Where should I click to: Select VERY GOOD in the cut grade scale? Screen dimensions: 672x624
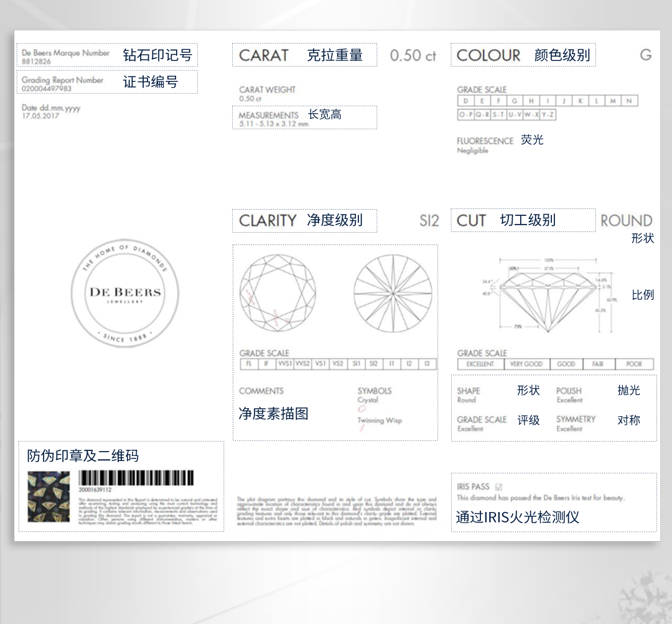[x=527, y=364]
